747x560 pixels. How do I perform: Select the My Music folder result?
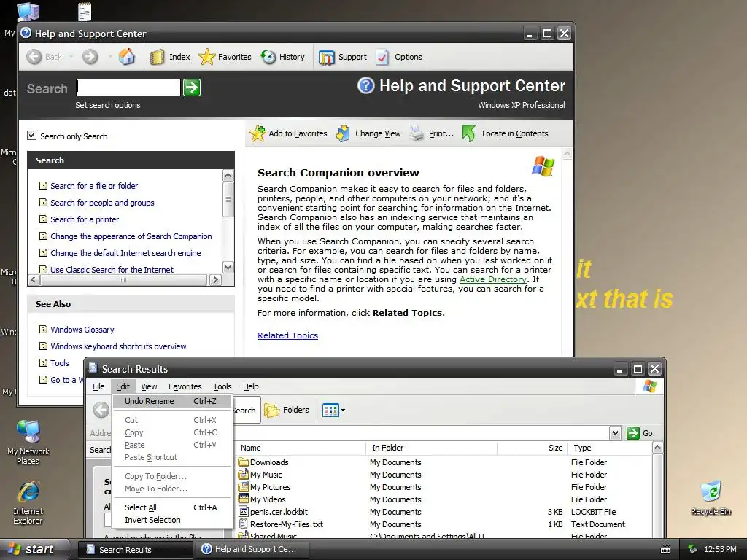click(x=260, y=475)
